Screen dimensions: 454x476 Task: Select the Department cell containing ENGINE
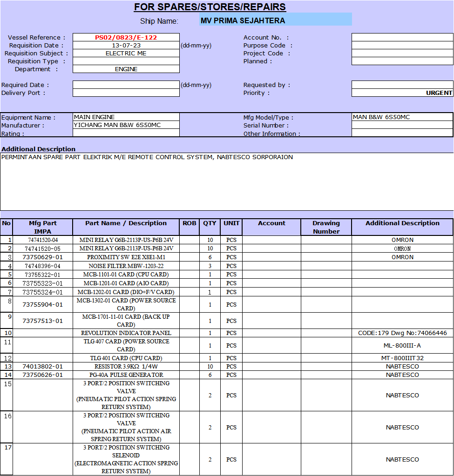pyautogui.click(x=126, y=69)
